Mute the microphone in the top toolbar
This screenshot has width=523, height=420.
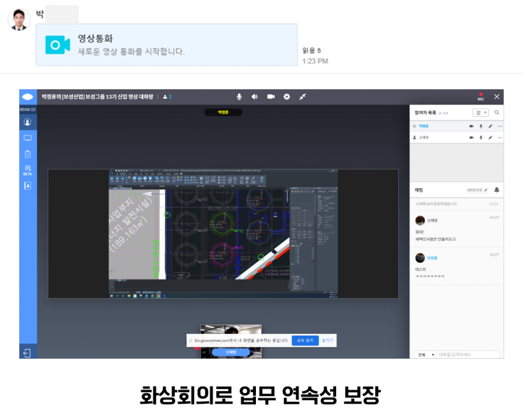pyautogui.click(x=239, y=97)
